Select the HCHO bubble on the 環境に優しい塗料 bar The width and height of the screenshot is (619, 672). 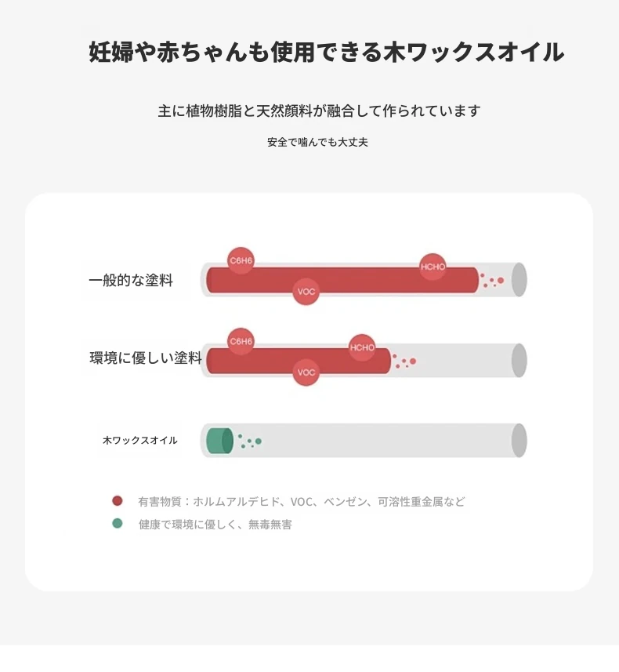click(x=362, y=347)
